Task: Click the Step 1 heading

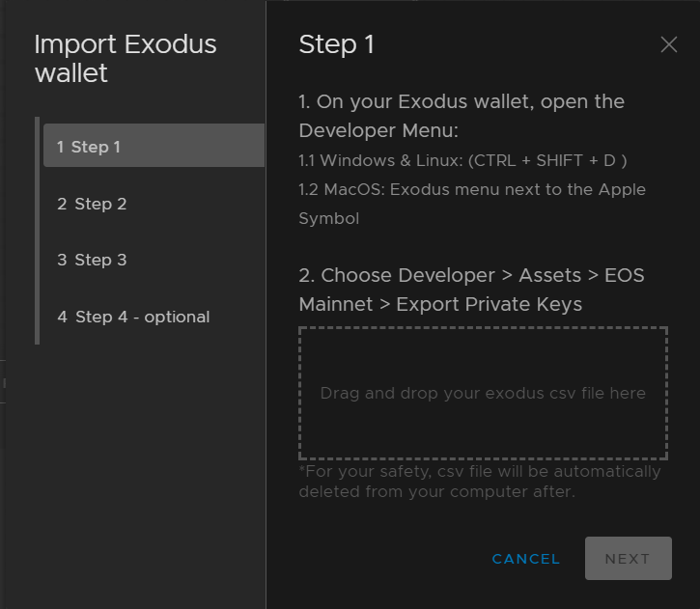Action: pos(336,44)
